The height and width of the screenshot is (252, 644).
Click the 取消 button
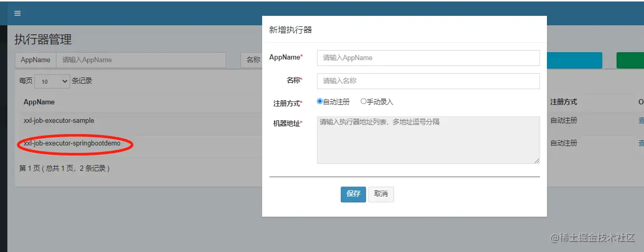381,194
